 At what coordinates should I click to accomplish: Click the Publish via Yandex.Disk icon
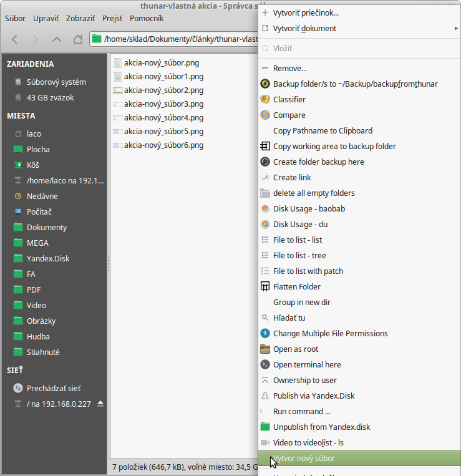(x=265, y=396)
